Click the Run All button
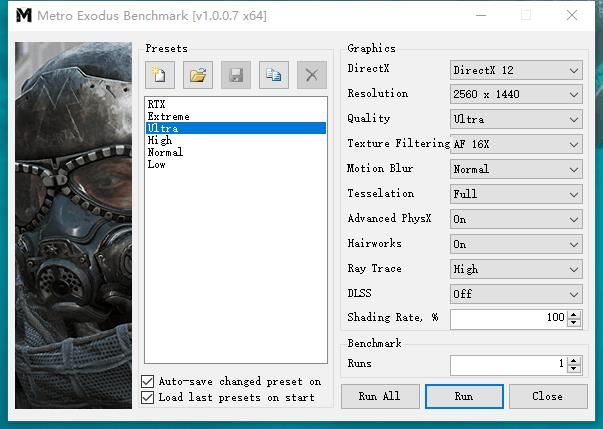Viewport: 603px width, 429px height. pyautogui.click(x=380, y=396)
